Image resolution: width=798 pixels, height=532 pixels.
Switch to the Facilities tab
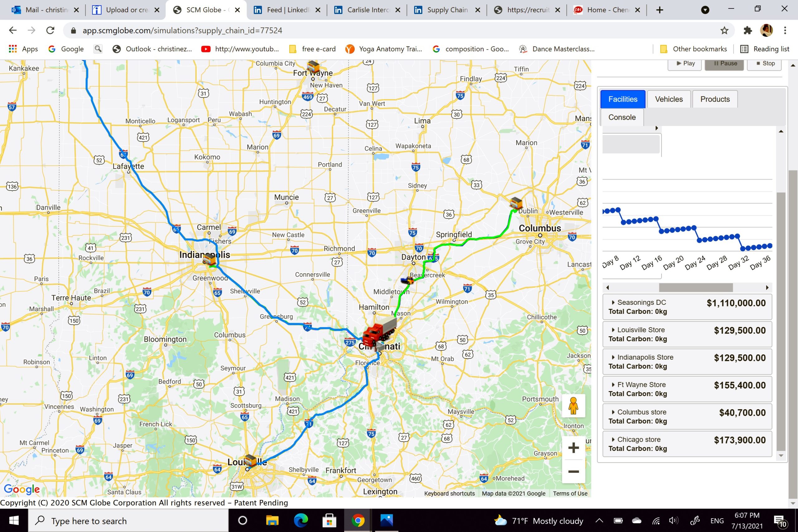pos(623,99)
